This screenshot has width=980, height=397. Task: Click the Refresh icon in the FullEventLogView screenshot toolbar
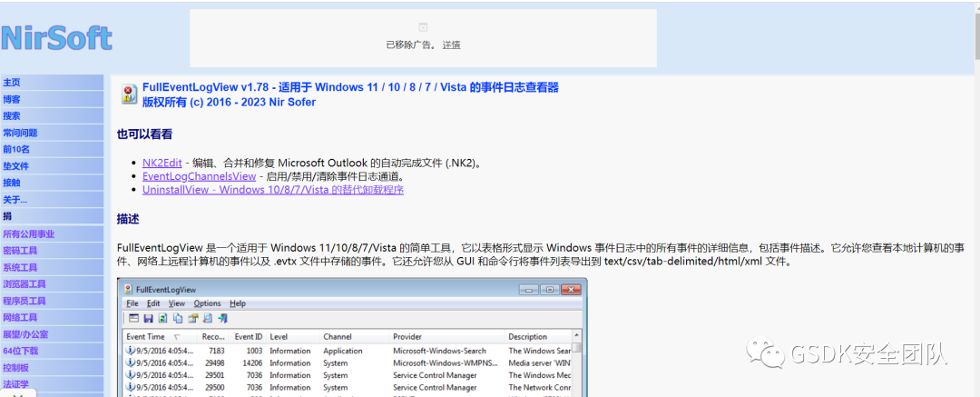pos(162,318)
